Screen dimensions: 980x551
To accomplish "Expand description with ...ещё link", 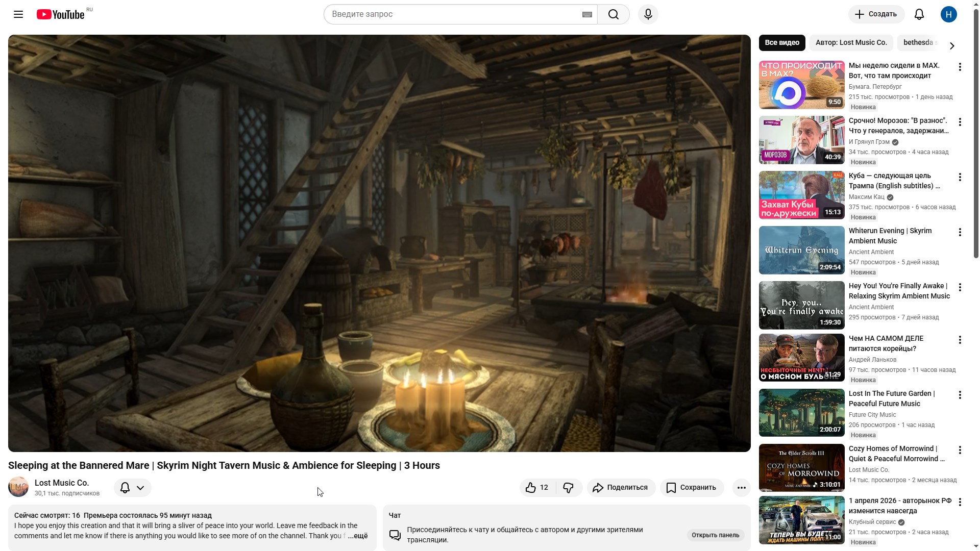I will click(358, 536).
